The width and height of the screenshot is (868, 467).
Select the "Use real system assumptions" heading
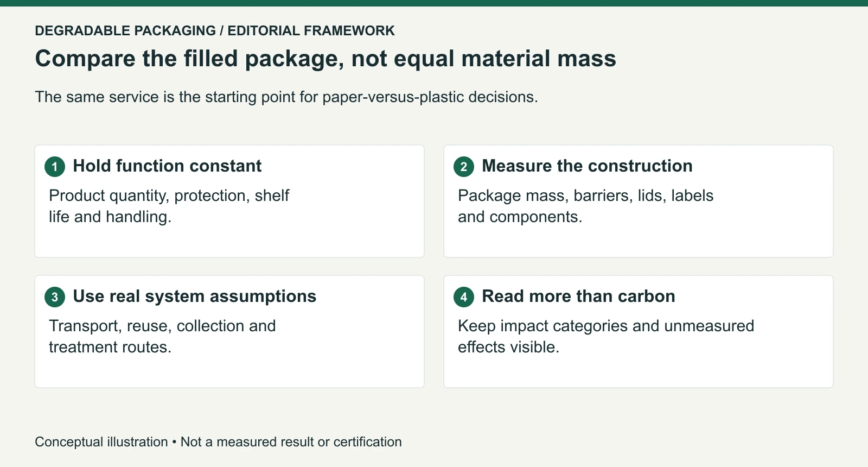(x=195, y=296)
